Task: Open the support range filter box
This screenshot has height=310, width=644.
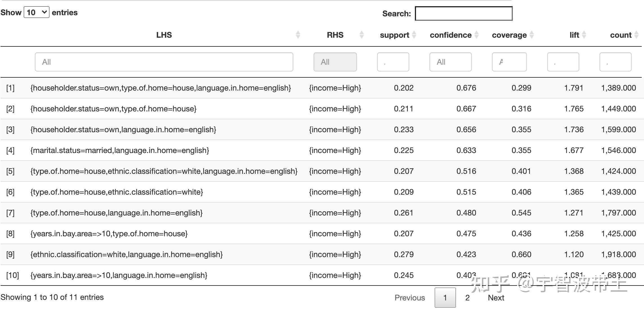Action: [x=393, y=62]
